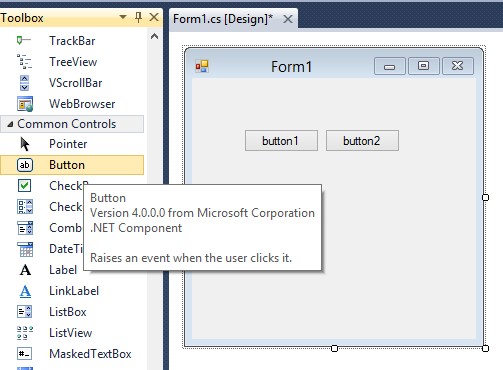Select the TrackBar control icon
The height and width of the screenshot is (370, 503).
point(24,41)
